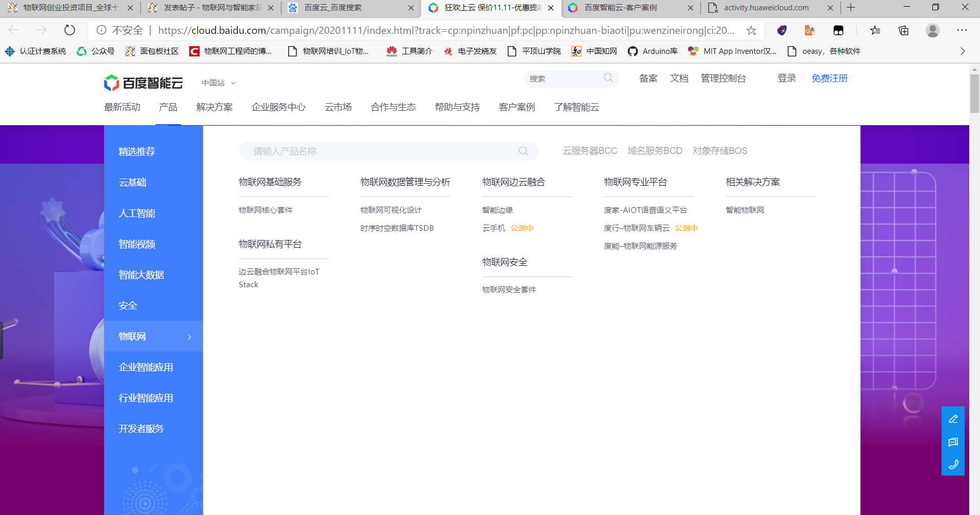This screenshot has height=515, width=980.
Task: Switch to 发表帖子 tab
Action: [211, 8]
